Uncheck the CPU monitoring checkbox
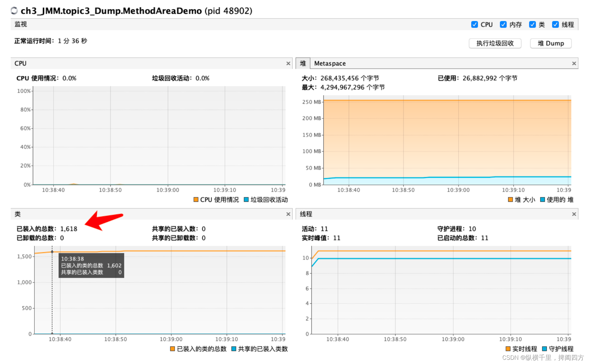The width and height of the screenshot is (589, 364). tap(474, 25)
